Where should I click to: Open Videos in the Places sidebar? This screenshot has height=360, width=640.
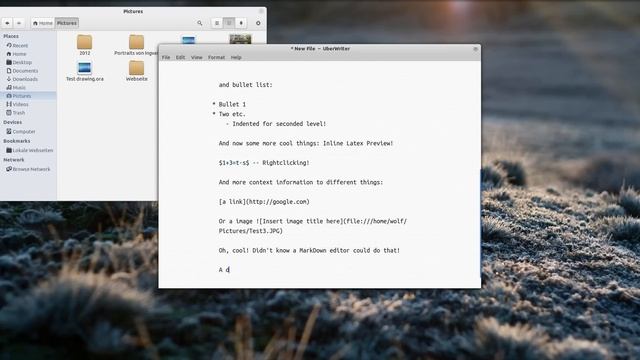pyautogui.click(x=18, y=104)
